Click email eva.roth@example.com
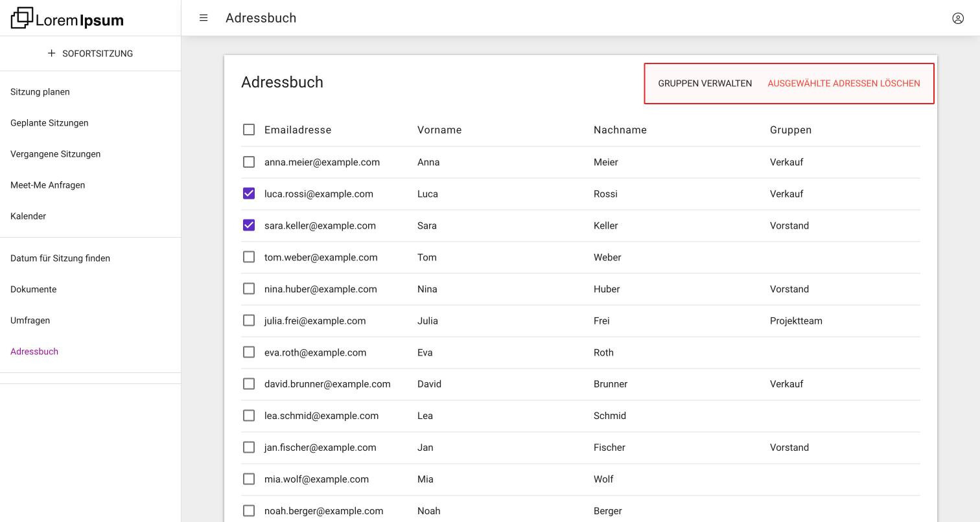 point(315,353)
